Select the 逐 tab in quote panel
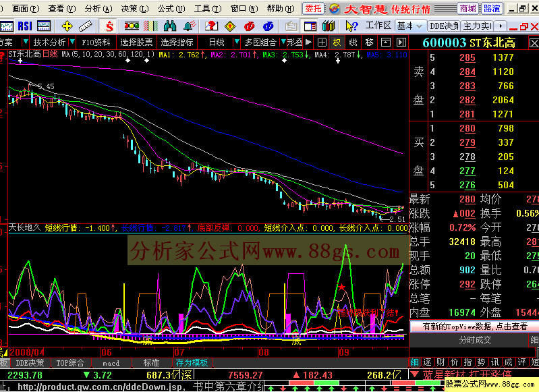This screenshot has width=539, height=392. [x=427, y=362]
